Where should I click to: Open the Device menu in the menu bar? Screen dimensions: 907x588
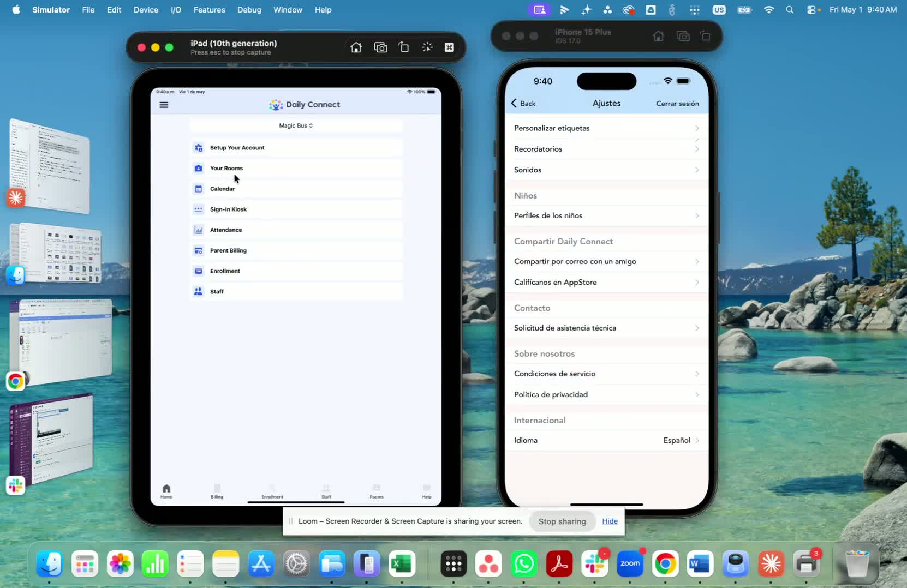[146, 10]
